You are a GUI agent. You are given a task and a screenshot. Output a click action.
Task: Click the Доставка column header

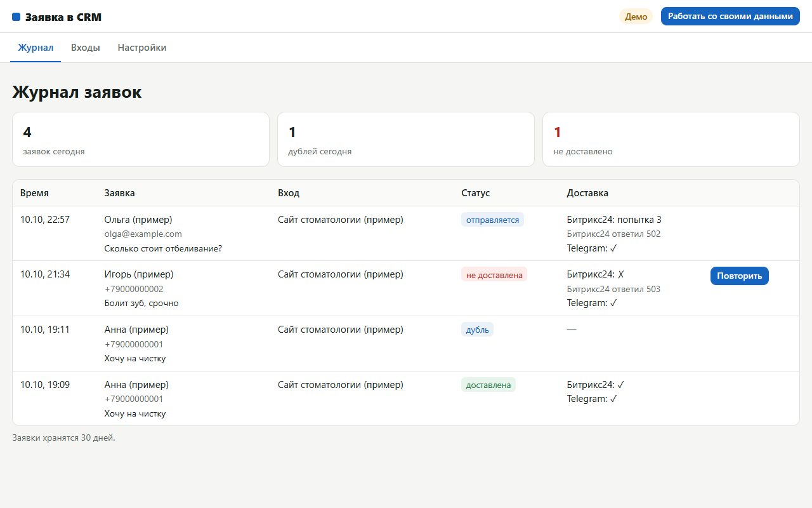pos(587,193)
